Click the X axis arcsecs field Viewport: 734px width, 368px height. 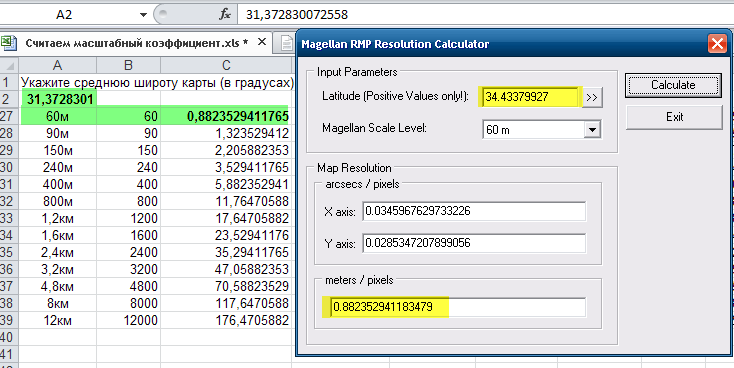coord(474,211)
